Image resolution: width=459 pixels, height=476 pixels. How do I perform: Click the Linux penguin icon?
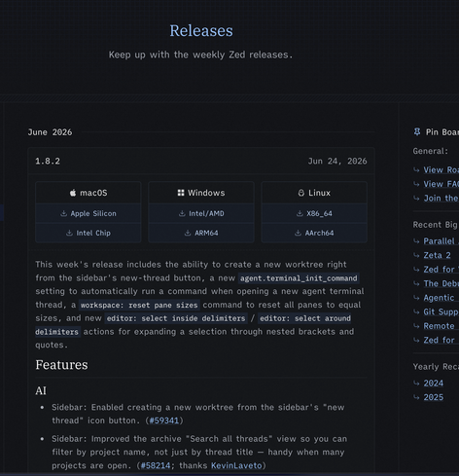point(301,193)
